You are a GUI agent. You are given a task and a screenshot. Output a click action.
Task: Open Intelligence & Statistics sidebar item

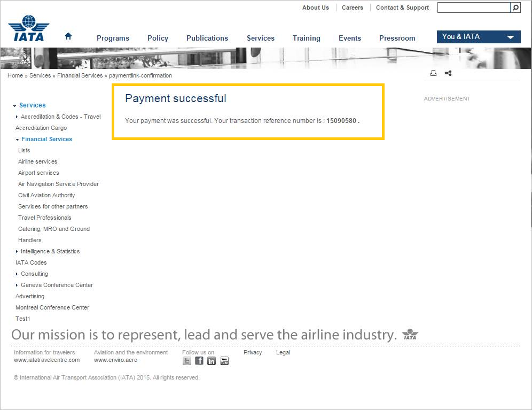pyautogui.click(x=50, y=251)
